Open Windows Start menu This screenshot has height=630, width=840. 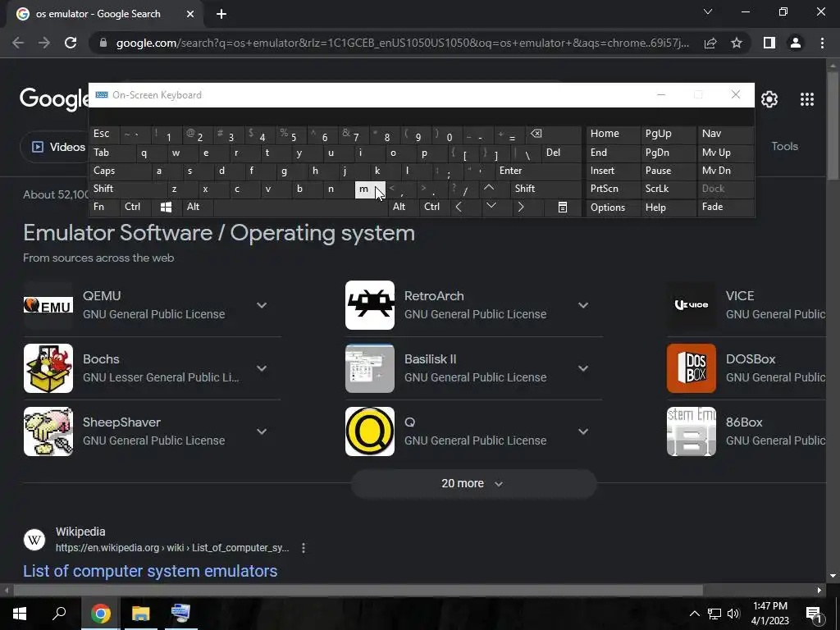coord(20,613)
